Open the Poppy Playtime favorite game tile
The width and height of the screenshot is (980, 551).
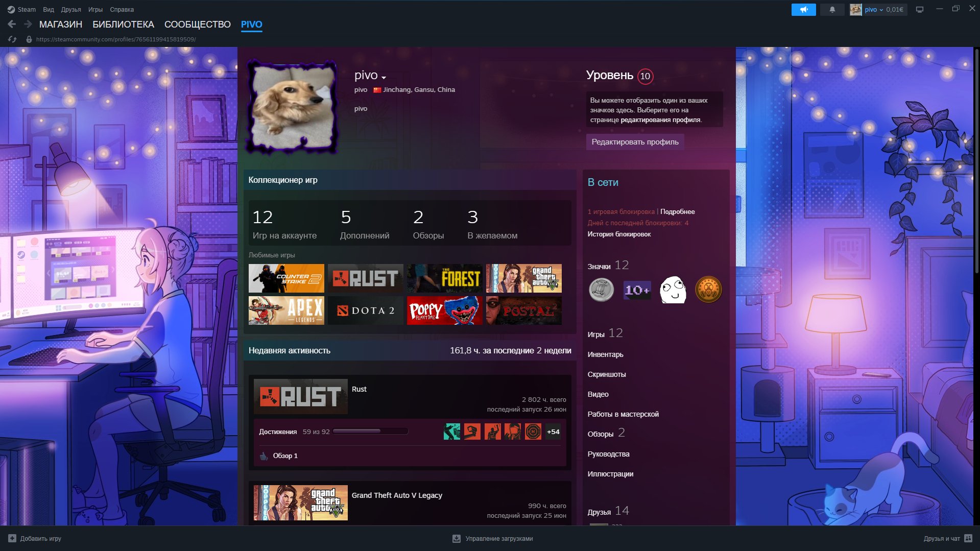[x=444, y=310]
